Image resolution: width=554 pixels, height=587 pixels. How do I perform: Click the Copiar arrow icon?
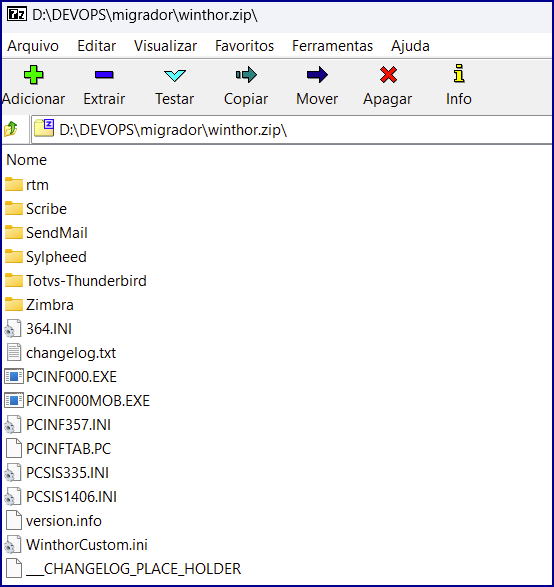point(246,75)
